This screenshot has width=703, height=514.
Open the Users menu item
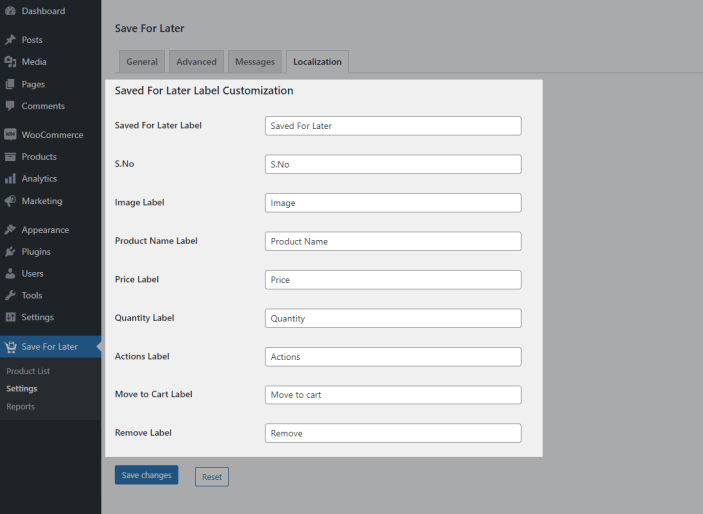point(32,273)
